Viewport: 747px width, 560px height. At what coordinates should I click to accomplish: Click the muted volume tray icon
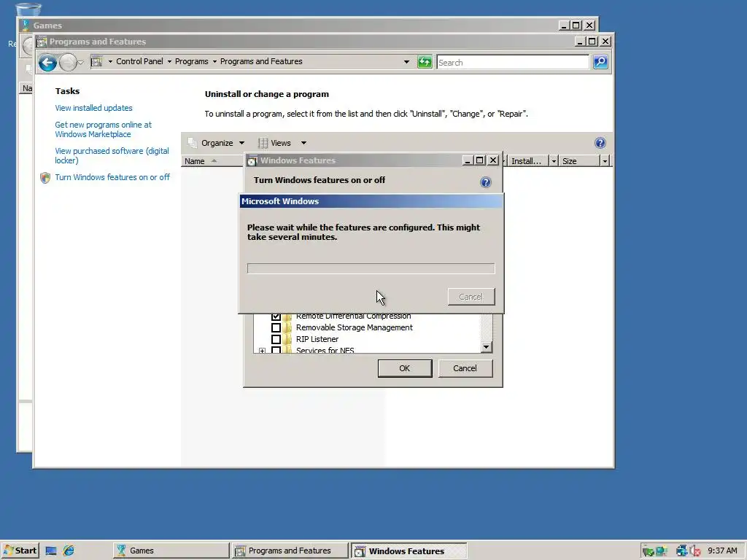695,551
